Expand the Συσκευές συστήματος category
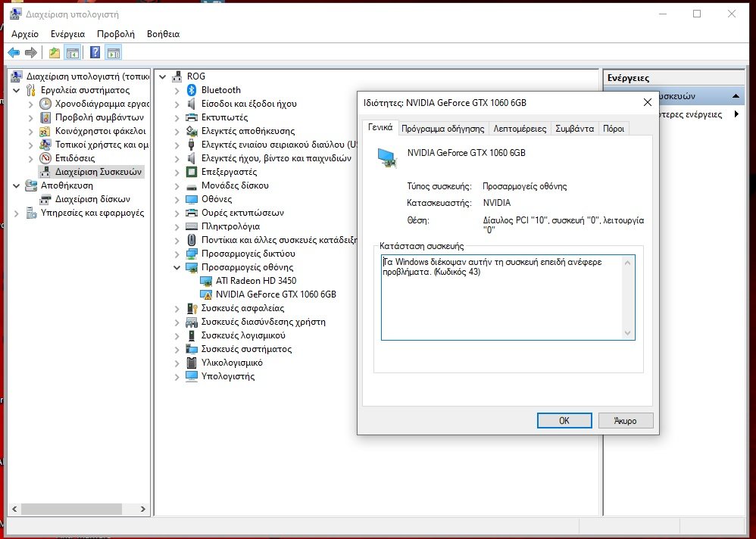Screen dimensions: 756x539 tap(177, 349)
